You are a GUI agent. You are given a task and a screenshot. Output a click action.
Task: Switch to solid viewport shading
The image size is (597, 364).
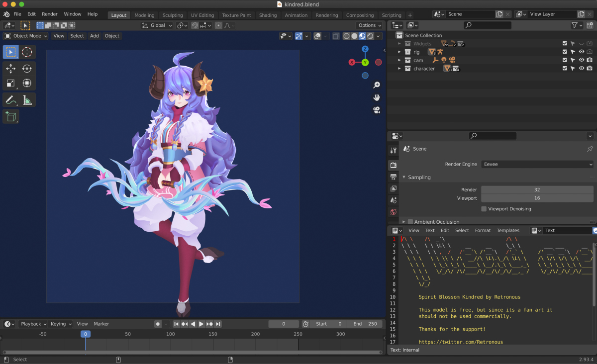click(354, 36)
